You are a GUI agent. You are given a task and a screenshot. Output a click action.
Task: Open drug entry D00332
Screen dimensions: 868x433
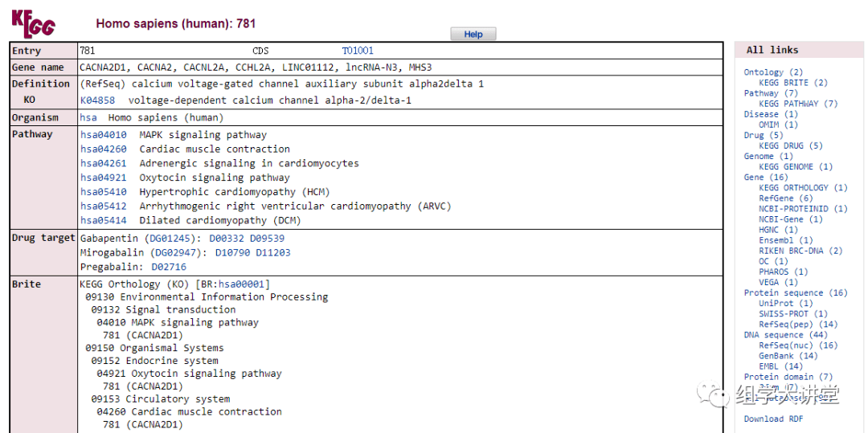227,239
